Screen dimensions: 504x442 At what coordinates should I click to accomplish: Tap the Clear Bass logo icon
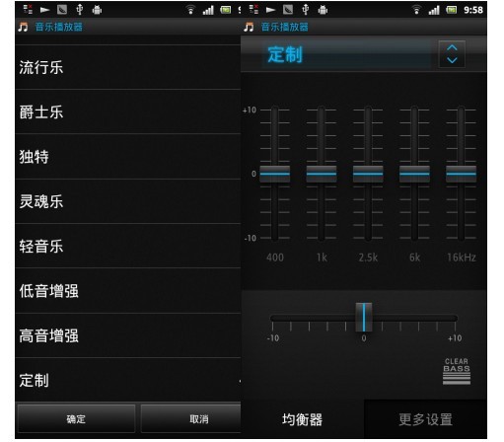pyautogui.click(x=457, y=371)
